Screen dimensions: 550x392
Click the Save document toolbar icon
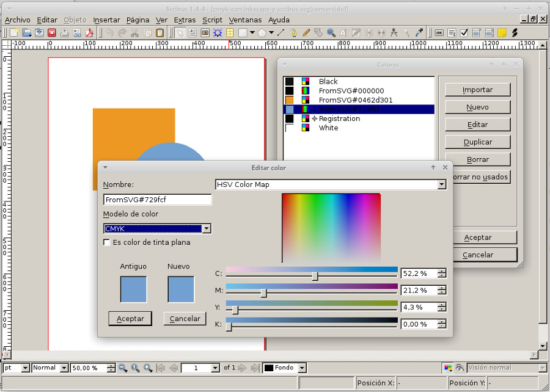click(39, 33)
